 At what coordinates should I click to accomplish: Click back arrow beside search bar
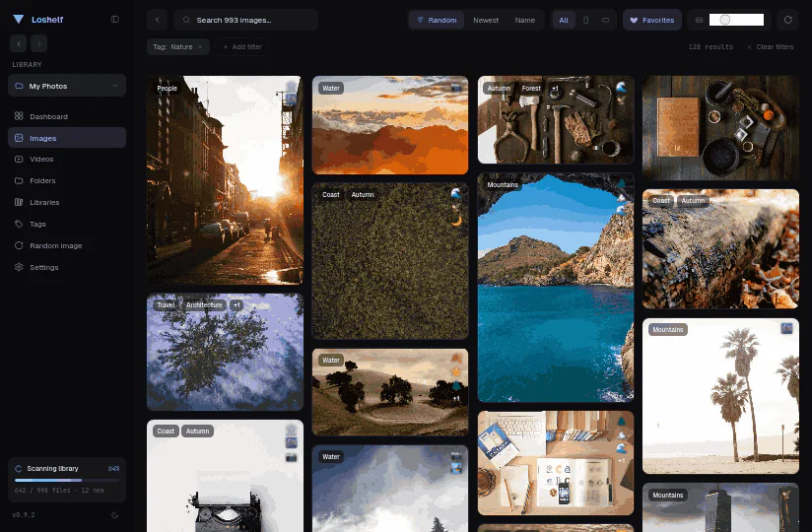tap(157, 20)
